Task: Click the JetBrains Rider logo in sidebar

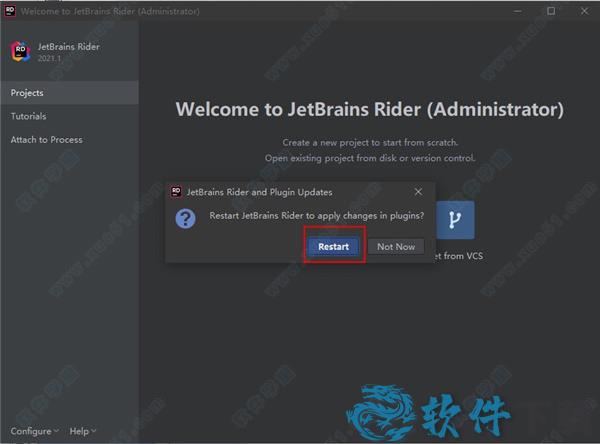Action: 21,51
